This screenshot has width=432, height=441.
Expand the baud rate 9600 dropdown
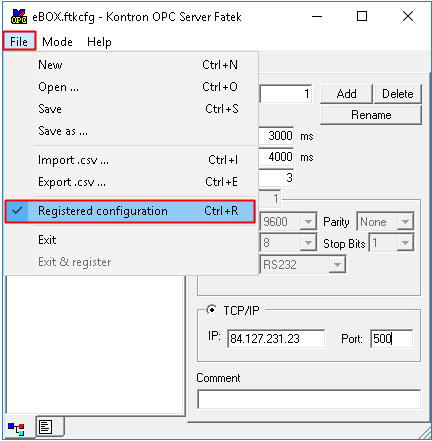[308, 222]
